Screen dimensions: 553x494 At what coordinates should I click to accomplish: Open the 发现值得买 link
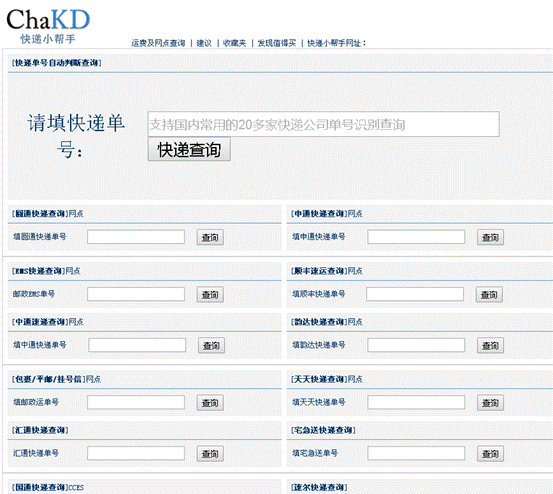point(277,43)
